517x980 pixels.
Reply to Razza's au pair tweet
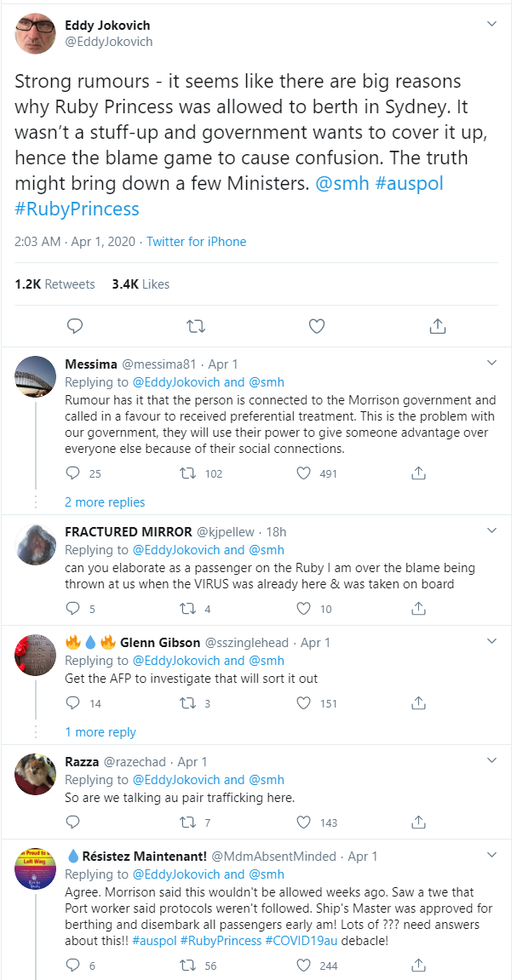tap(73, 822)
